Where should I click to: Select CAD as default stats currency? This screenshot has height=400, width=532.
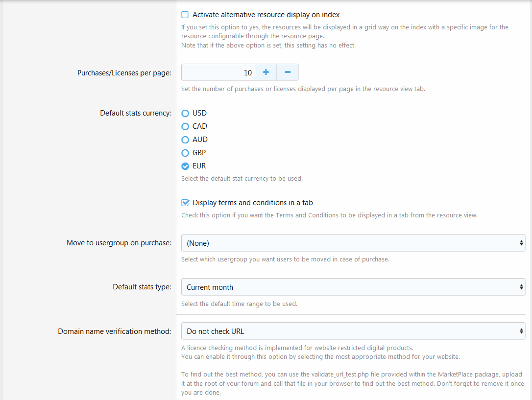(185, 126)
